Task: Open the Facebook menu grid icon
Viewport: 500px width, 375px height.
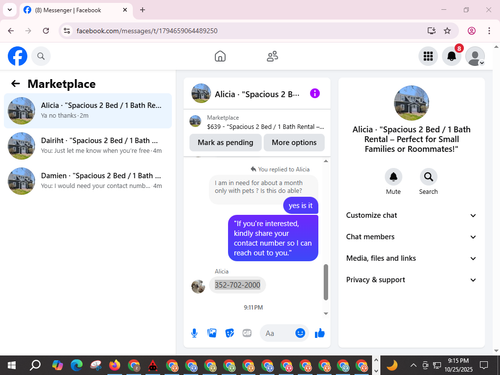Action: click(428, 56)
